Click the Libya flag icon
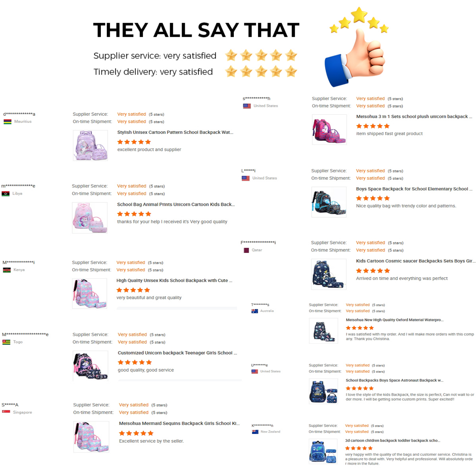Screen dimensions: 476x476 click(6, 194)
